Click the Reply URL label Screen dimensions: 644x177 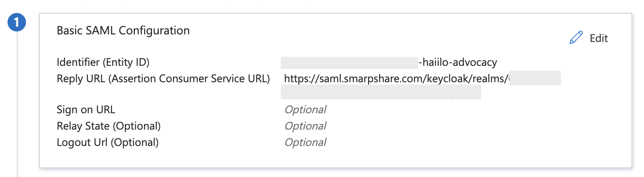[x=163, y=79]
